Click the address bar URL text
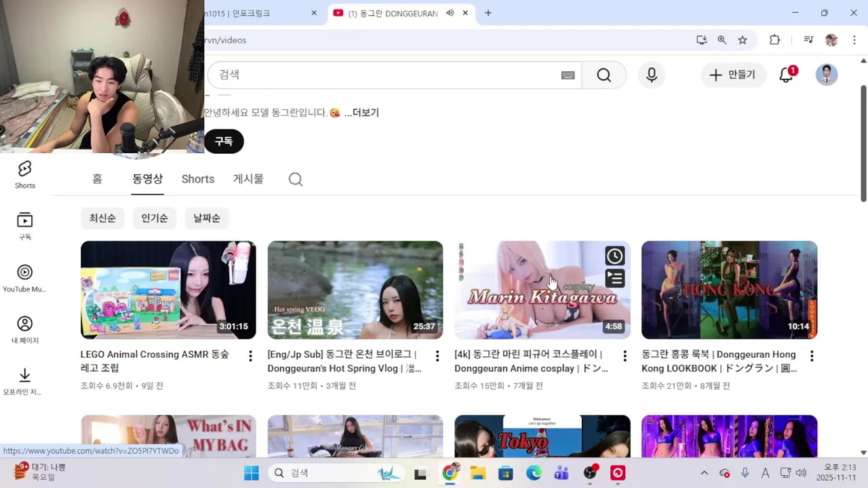The image size is (868, 488). point(226,40)
